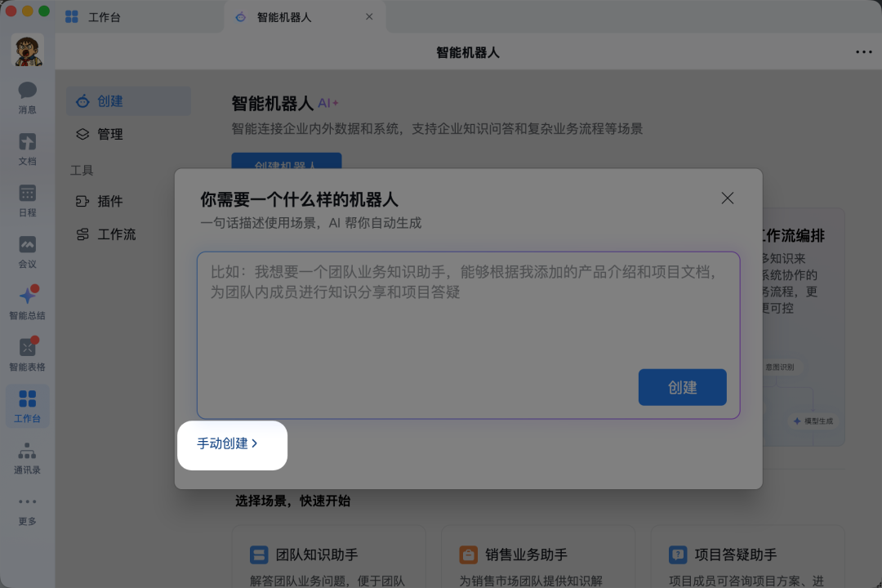
Task: Click the user avatar at top left
Action: click(x=27, y=51)
